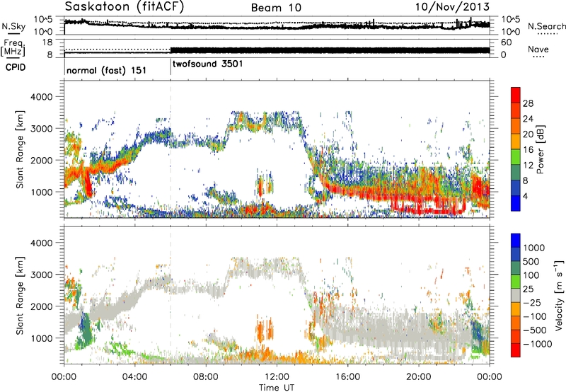Click the '08:00' time tick label
Screen dimensions: 566x392
point(206,377)
